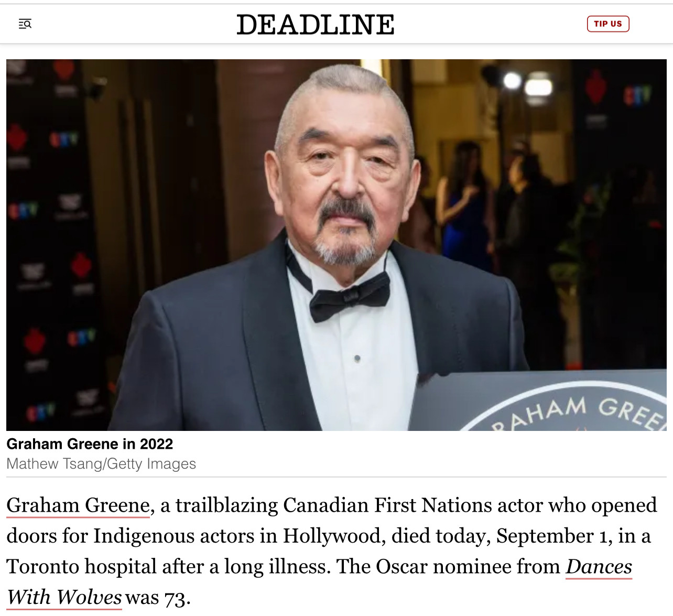This screenshot has height=616, width=673.
Task: Follow the italic Dances link
Action: (599, 566)
